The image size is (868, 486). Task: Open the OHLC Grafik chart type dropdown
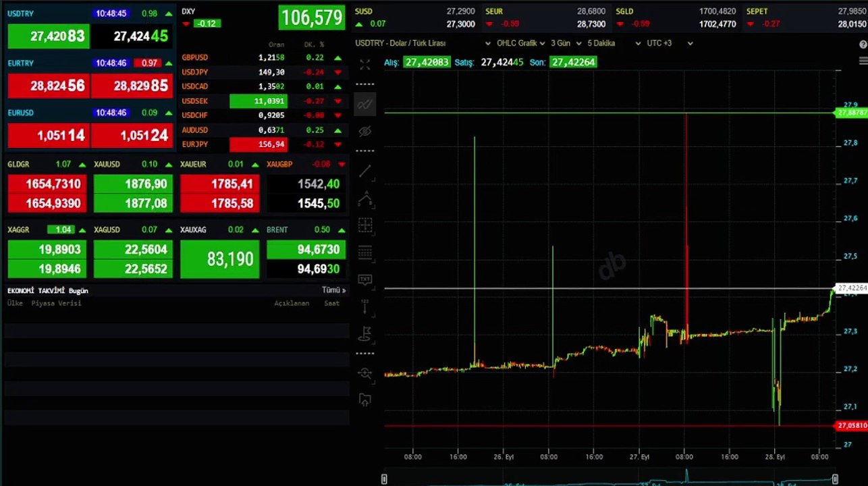coord(520,43)
